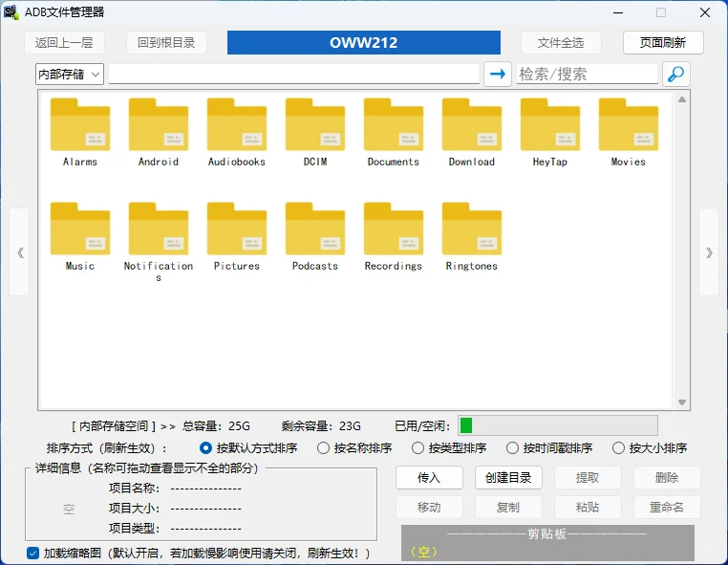Click the blue go-to-path arrow button
The width and height of the screenshot is (728, 565).
tap(498, 74)
